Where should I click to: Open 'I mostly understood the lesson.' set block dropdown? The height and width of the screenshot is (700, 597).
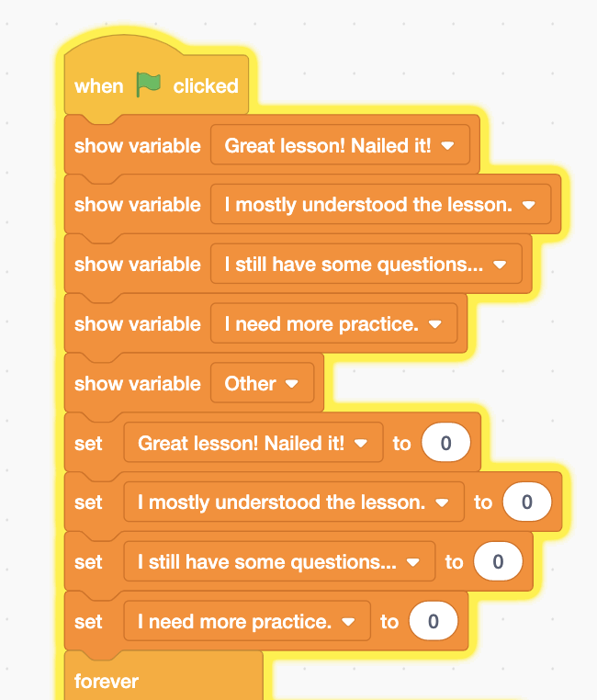[x=443, y=503]
